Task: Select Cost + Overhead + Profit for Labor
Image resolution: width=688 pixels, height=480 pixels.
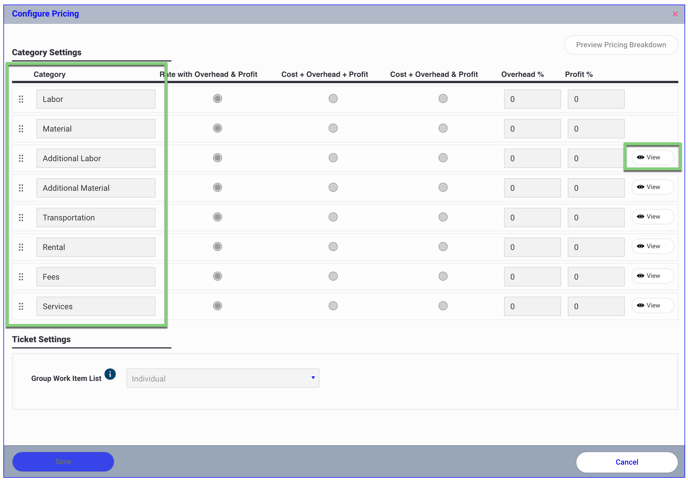Action: (333, 99)
